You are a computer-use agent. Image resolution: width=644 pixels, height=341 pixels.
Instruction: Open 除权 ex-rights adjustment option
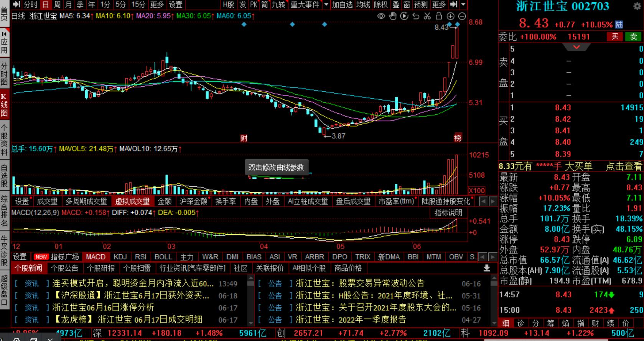[381, 5]
